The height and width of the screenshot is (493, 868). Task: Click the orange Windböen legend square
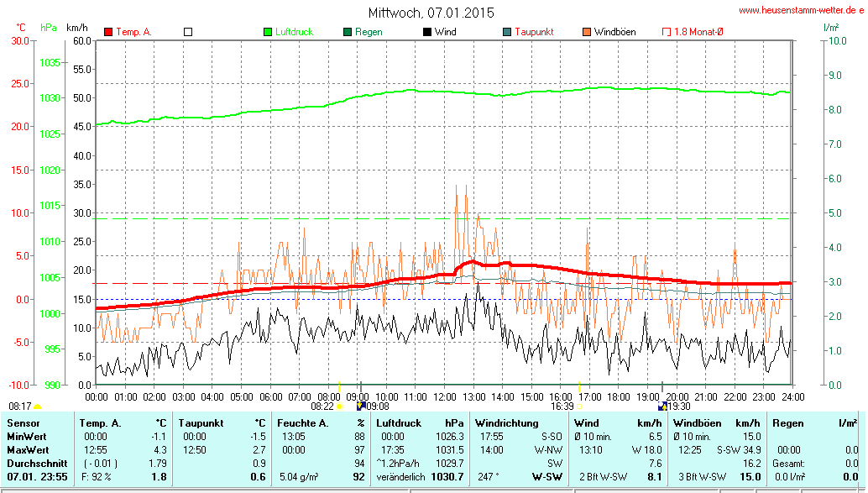(587, 32)
